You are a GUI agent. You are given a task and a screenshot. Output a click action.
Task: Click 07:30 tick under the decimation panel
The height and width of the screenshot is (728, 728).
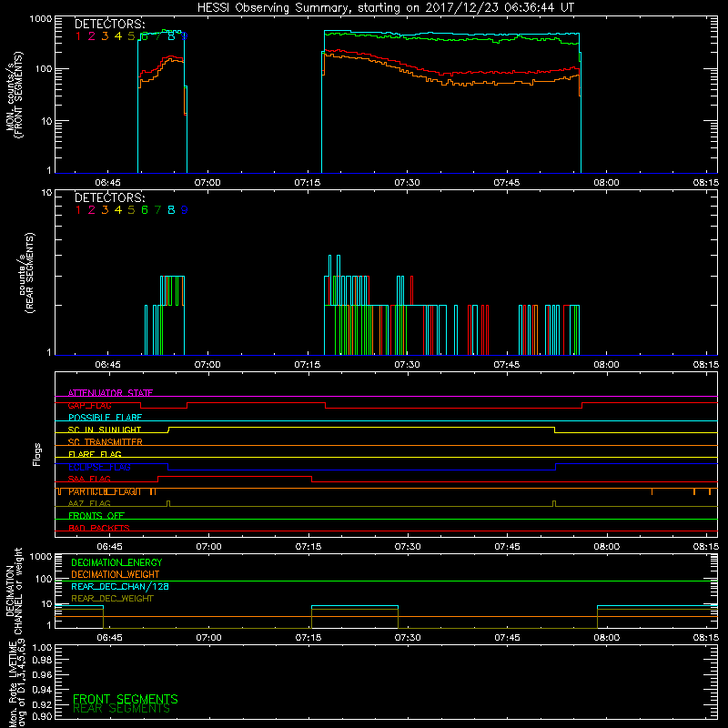tap(408, 638)
